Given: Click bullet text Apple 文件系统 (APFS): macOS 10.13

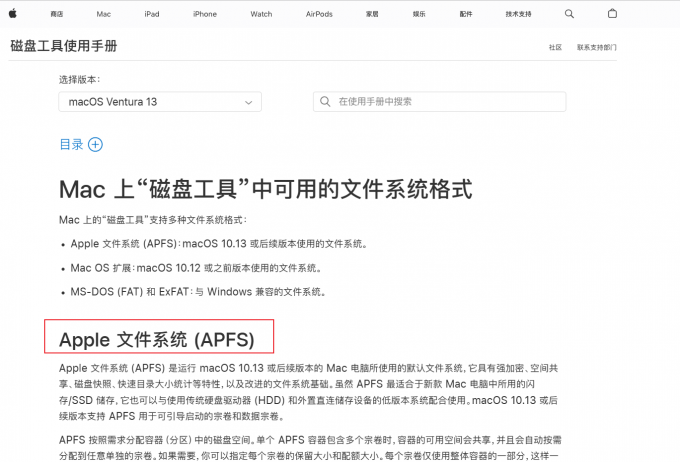Looking at the screenshot, I should point(219,244).
